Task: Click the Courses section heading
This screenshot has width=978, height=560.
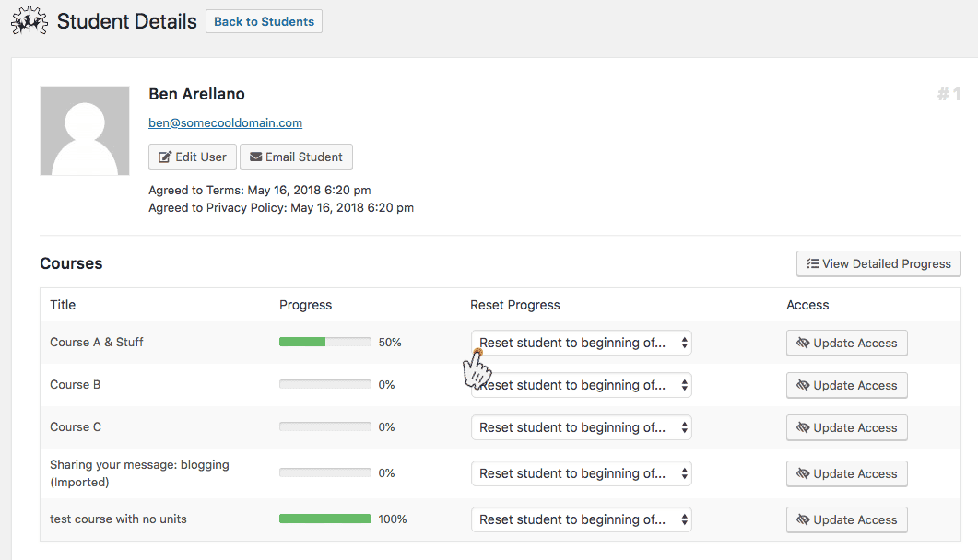Action: 71,263
